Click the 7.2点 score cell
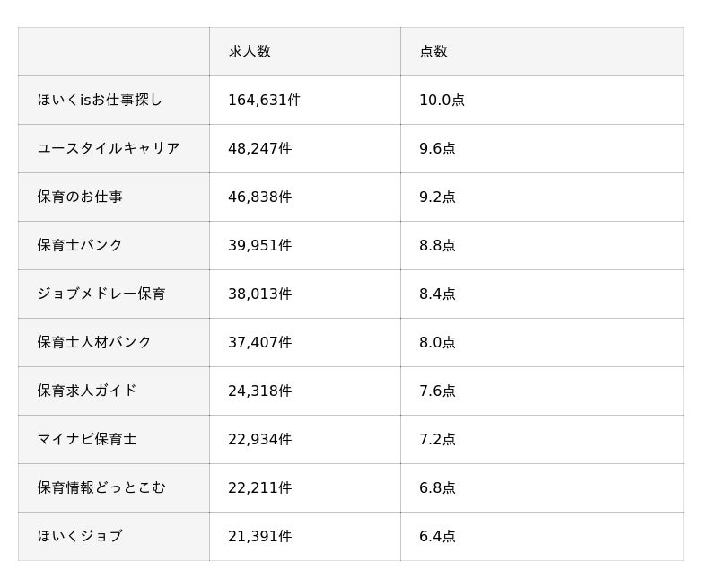718x588 pixels. [437, 440]
